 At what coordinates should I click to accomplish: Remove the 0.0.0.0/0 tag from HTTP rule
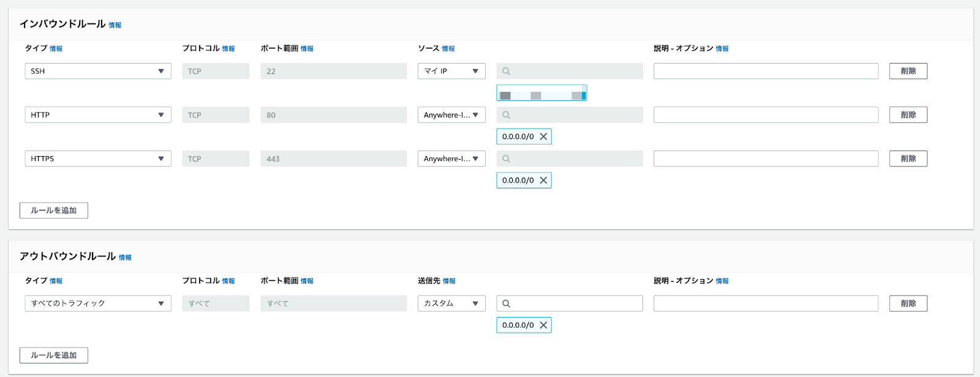(543, 136)
